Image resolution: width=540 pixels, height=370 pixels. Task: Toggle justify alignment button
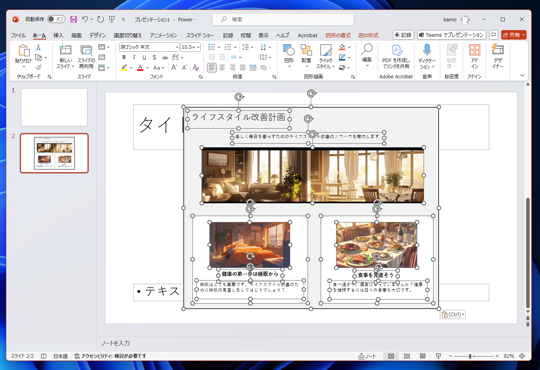tap(243, 68)
